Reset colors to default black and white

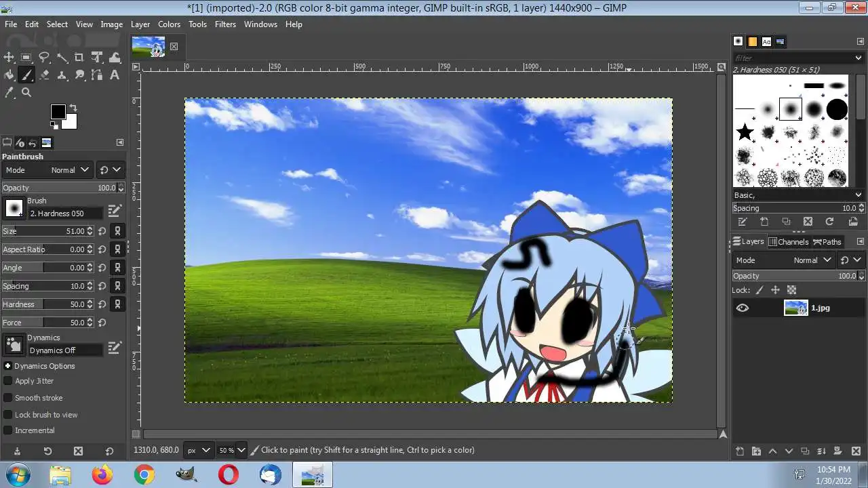(54, 125)
